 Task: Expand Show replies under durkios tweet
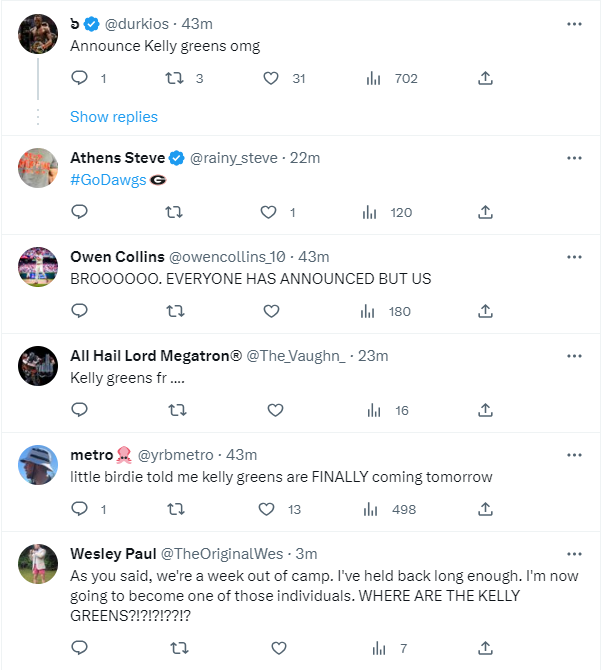[114, 117]
